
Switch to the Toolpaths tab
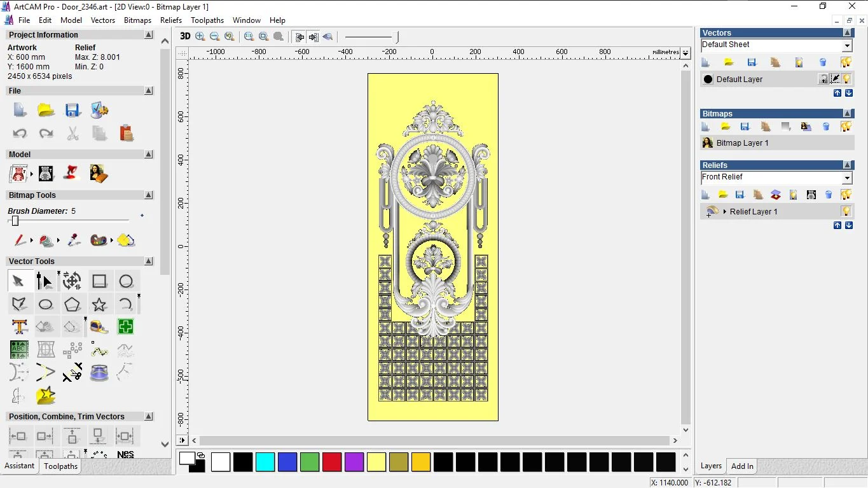pos(60,466)
